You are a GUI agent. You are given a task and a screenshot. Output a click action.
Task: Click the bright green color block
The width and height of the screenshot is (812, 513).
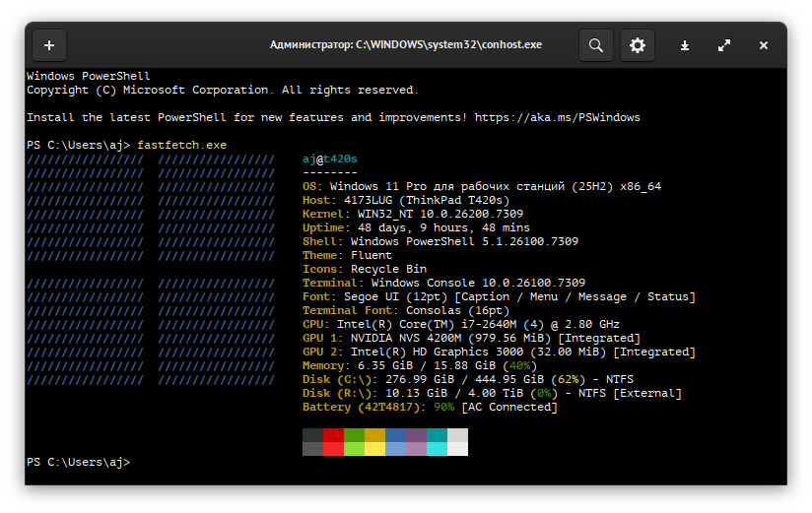point(354,449)
